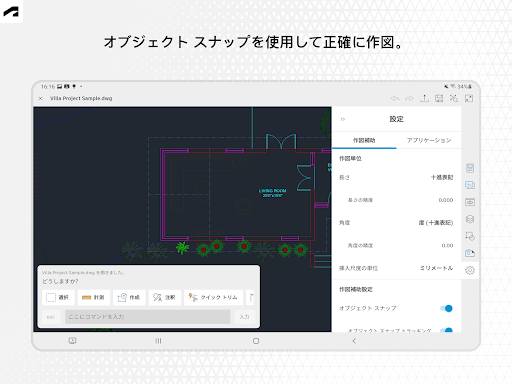Redo the last action
The height and width of the screenshot is (384, 512).
coord(409,98)
